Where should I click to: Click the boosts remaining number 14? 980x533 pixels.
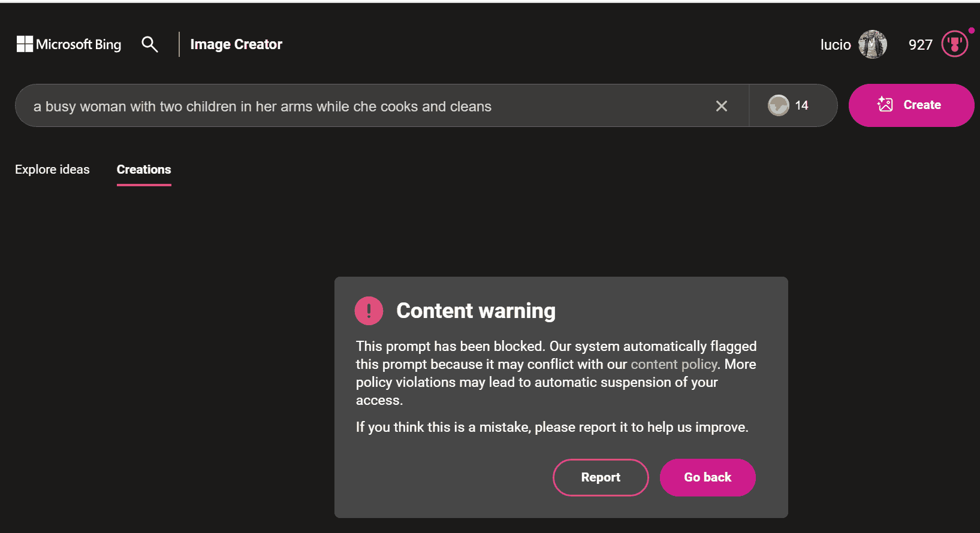pos(802,105)
